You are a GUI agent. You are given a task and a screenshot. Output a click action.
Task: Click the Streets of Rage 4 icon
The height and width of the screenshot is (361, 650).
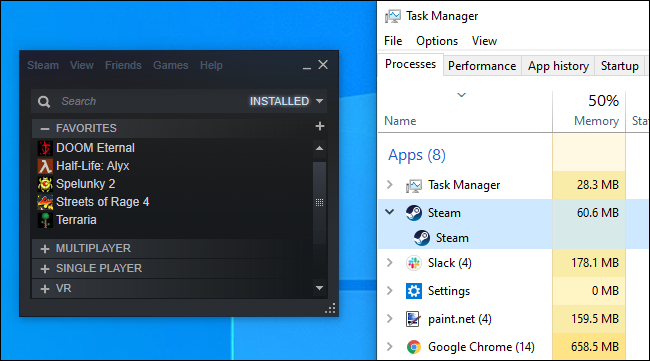point(45,202)
